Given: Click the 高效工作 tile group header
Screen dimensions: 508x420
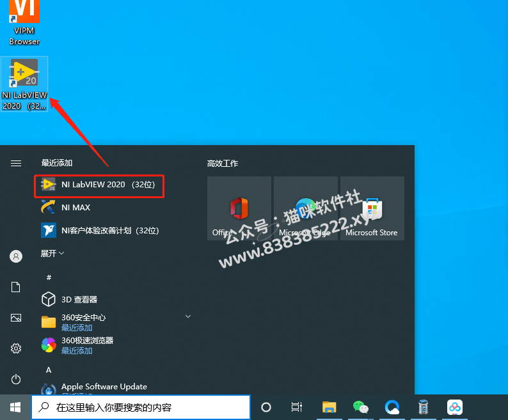Looking at the screenshot, I should pos(223,164).
